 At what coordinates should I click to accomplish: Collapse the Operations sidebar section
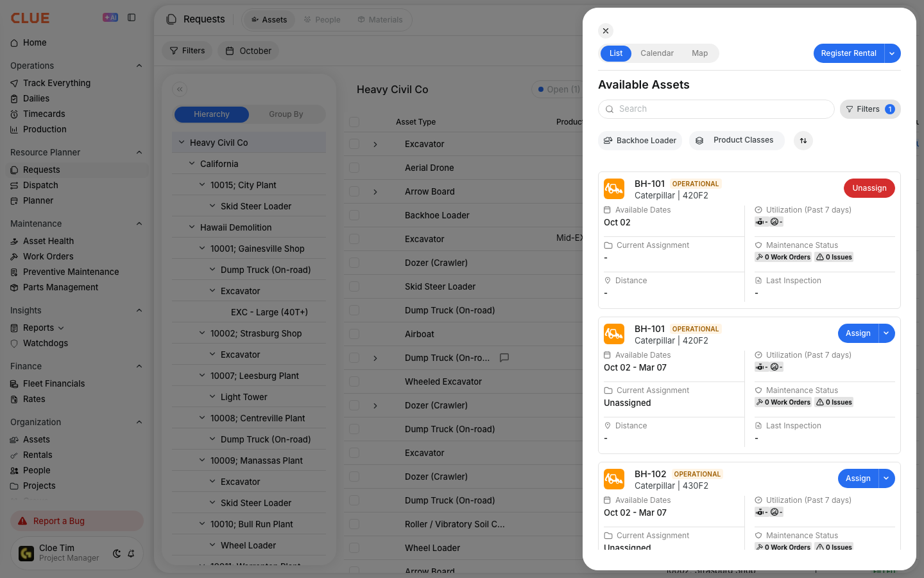pyautogui.click(x=139, y=66)
